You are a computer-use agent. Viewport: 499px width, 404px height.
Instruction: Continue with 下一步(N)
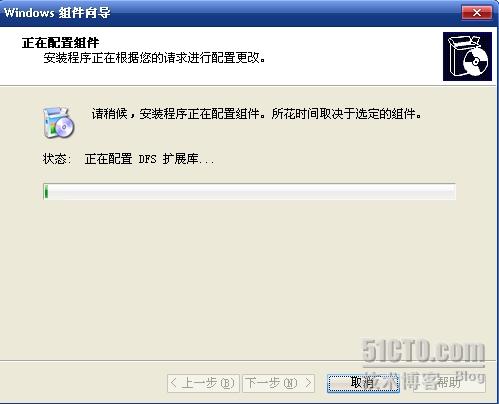pyautogui.click(x=278, y=383)
